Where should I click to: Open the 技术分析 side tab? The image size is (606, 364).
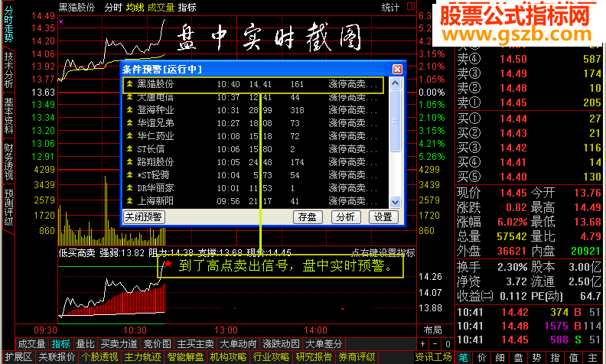coord(8,70)
